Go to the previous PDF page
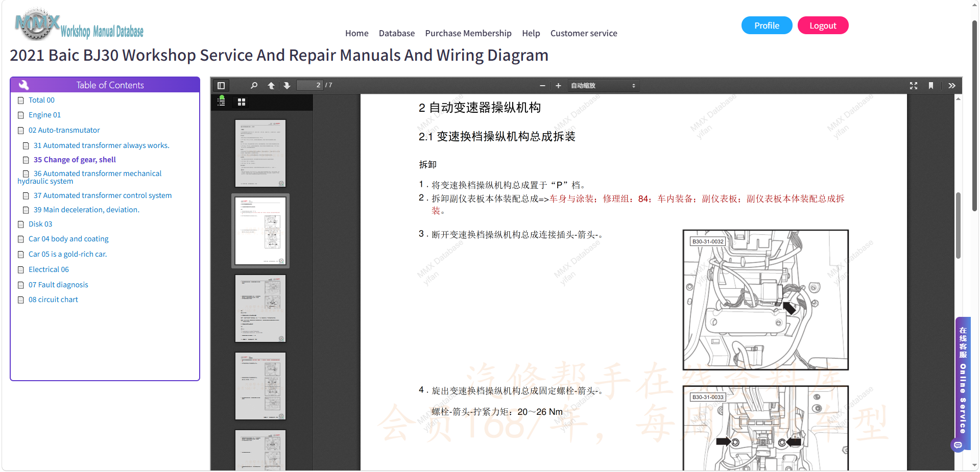980x472 pixels. click(271, 86)
